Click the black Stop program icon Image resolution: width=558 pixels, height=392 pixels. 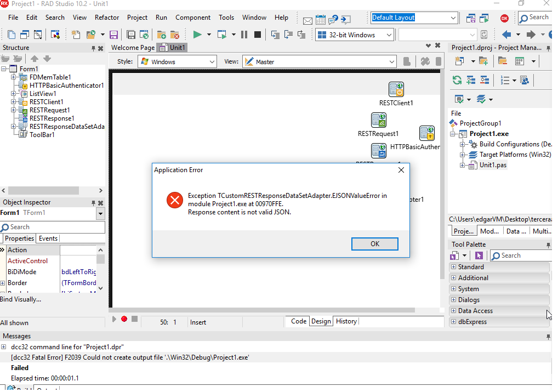pos(258,35)
